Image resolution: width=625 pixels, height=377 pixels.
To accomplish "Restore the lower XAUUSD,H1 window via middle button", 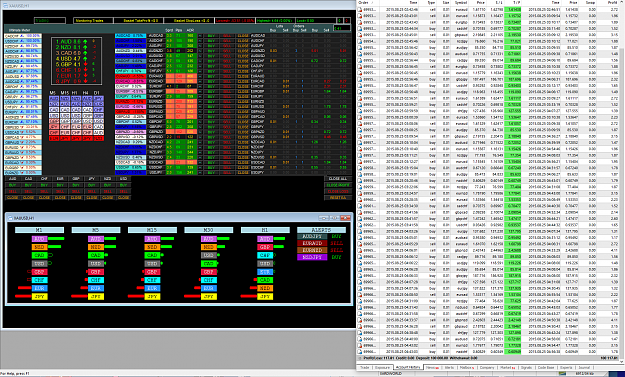I will tap(335, 218).
